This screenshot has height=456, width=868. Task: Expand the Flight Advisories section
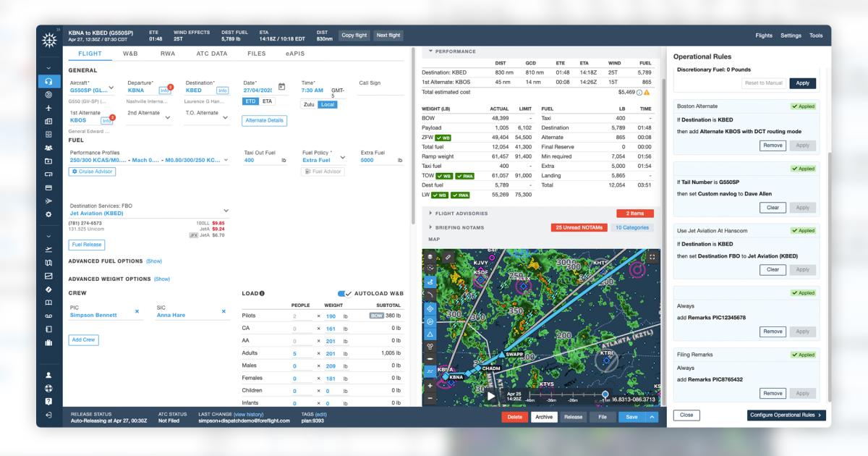coord(431,214)
